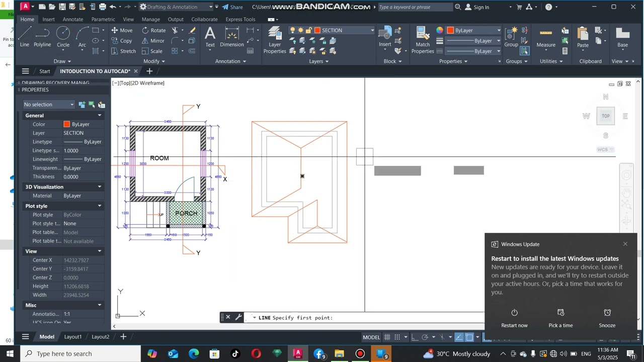644x362 pixels.
Task: Click Restart now in Windows Update
Action: (x=514, y=319)
